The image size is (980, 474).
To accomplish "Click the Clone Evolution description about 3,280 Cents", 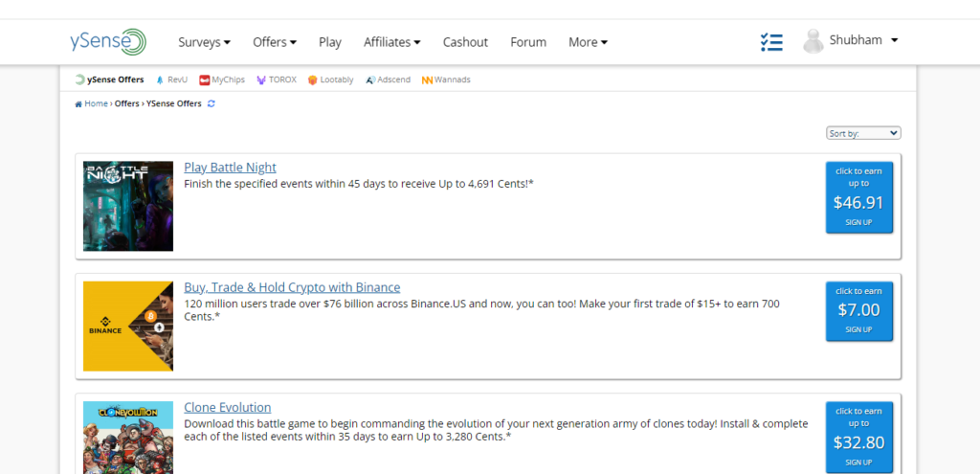I will pos(497,430).
